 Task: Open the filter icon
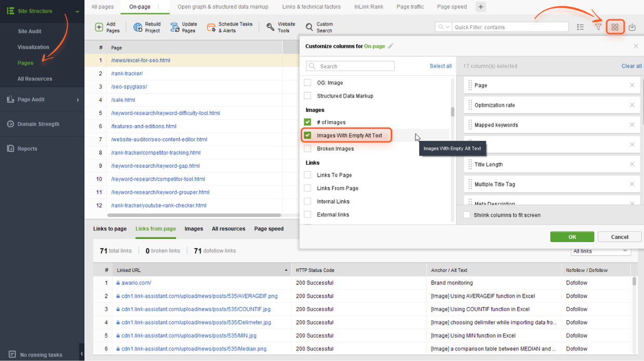coord(598,26)
